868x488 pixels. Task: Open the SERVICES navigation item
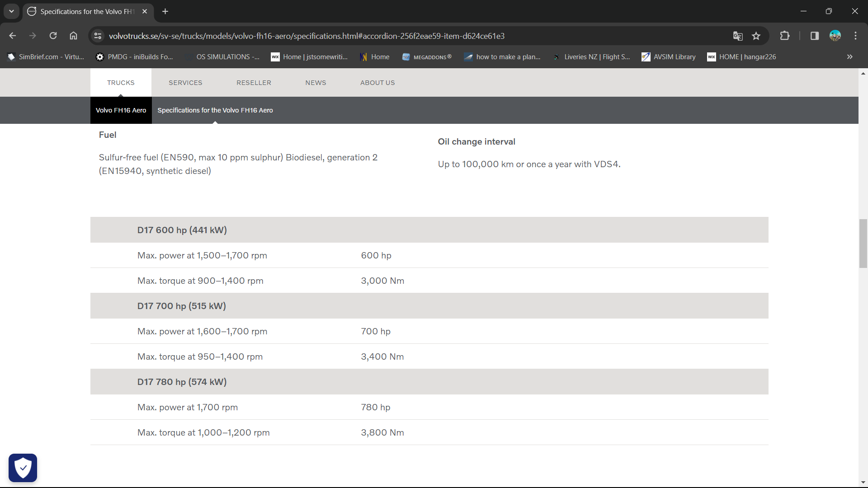click(x=185, y=83)
